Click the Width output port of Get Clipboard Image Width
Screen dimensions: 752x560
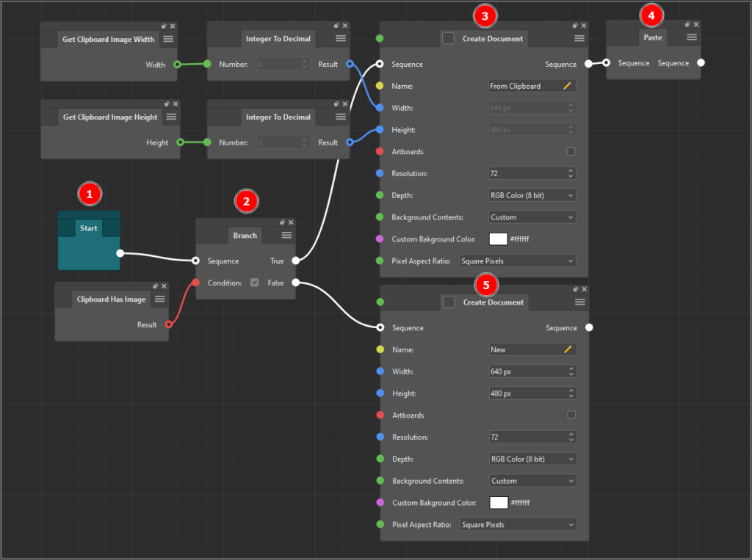click(x=178, y=65)
